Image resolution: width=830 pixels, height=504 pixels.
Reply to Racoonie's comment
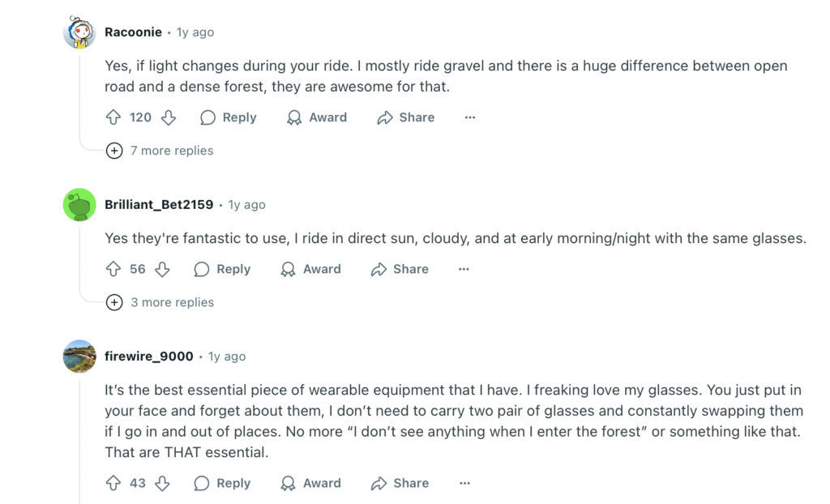pyautogui.click(x=229, y=117)
